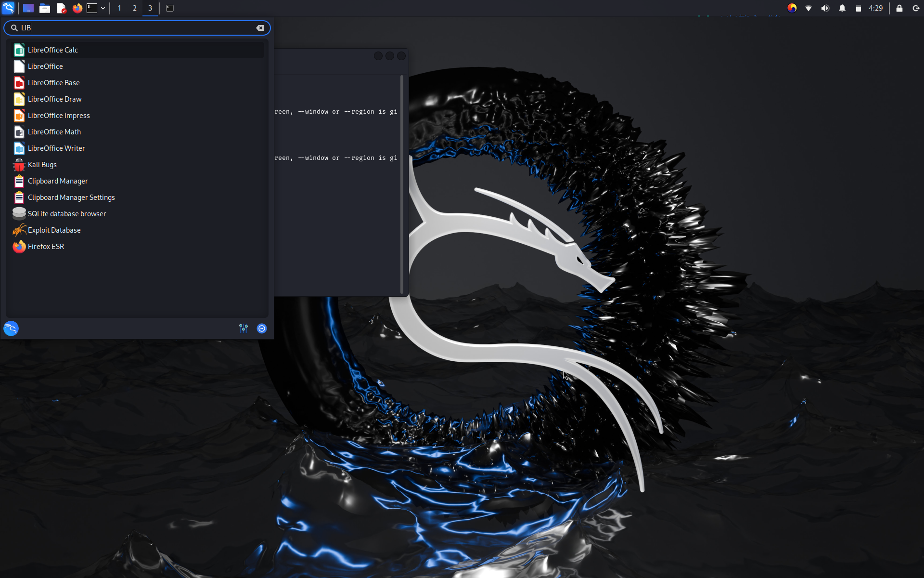Image resolution: width=924 pixels, height=578 pixels.
Task: Launch LibreOffice Calc from results
Action: (53, 50)
